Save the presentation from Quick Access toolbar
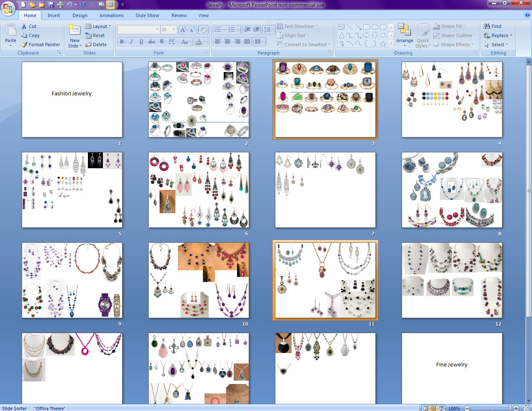 coord(51,5)
